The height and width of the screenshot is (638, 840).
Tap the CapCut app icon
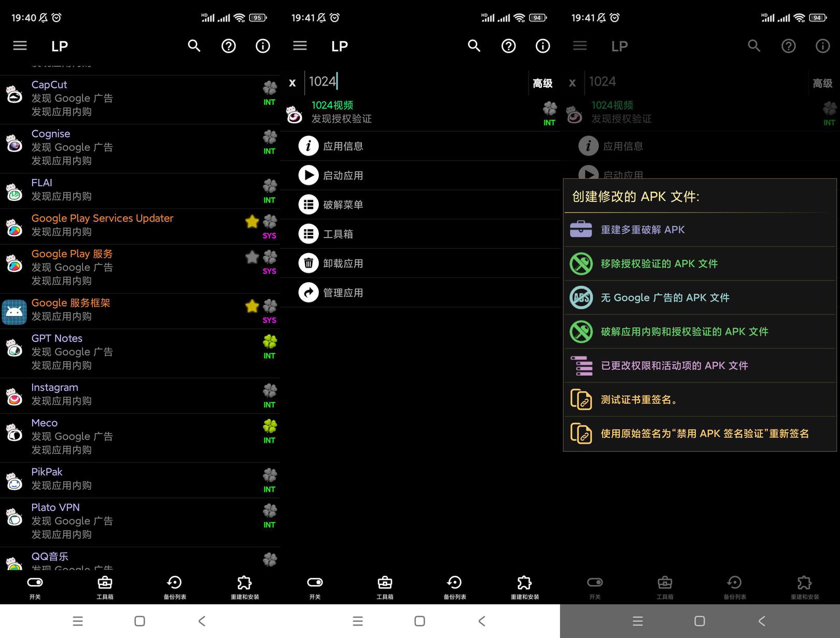coord(14,94)
